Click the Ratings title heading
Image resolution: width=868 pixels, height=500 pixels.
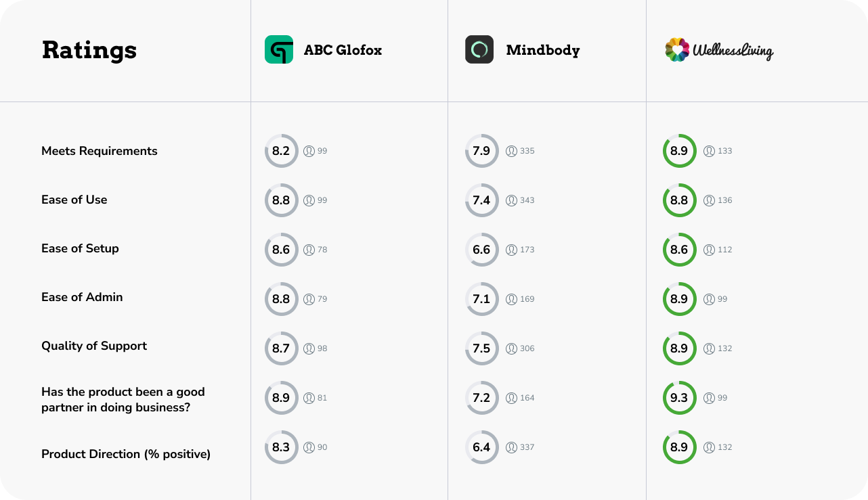click(x=89, y=50)
